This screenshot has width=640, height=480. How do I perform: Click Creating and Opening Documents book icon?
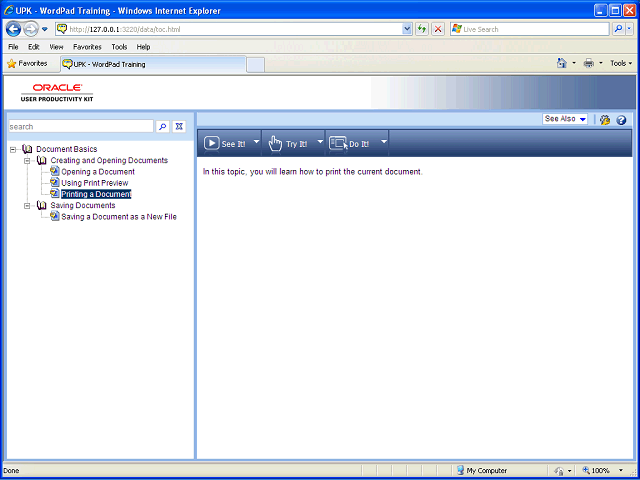(42, 160)
